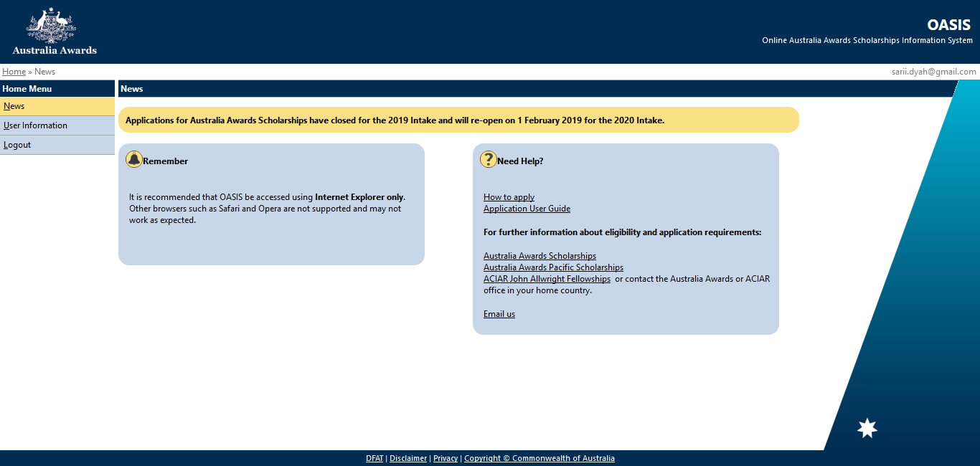Click the sarii.dyah@gmail.com account email text
The width and height of the screenshot is (980, 466).
[933, 72]
